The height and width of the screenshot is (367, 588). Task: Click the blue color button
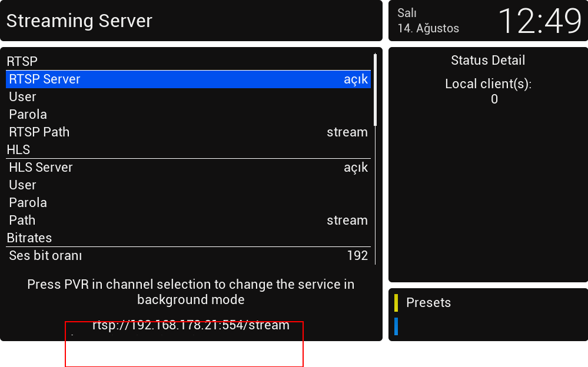point(396,326)
